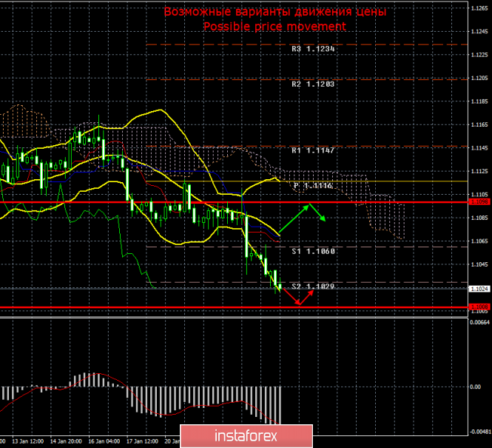Screen dimensions: 492x448
Task: Select the S2 1.1029 support label
Action: [x=313, y=286]
